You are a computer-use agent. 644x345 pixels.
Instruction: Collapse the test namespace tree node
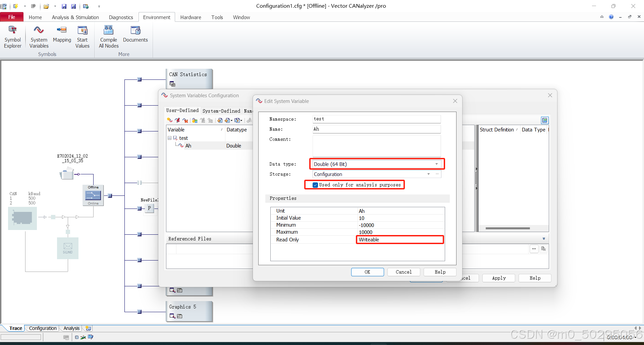click(x=170, y=138)
